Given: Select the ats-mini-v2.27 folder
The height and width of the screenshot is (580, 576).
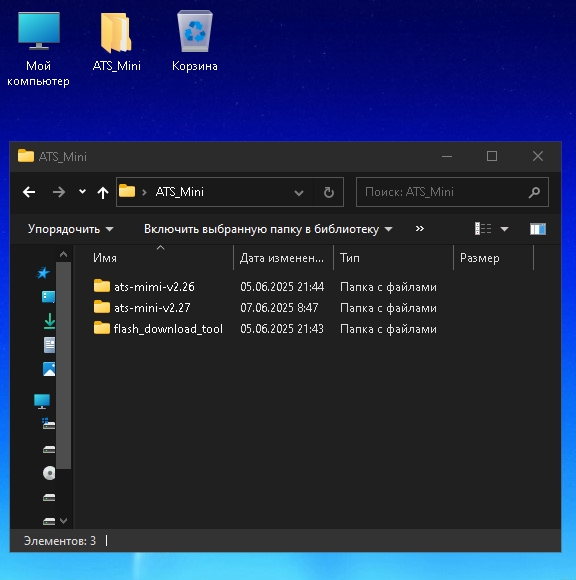Looking at the screenshot, I should point(152,308).
